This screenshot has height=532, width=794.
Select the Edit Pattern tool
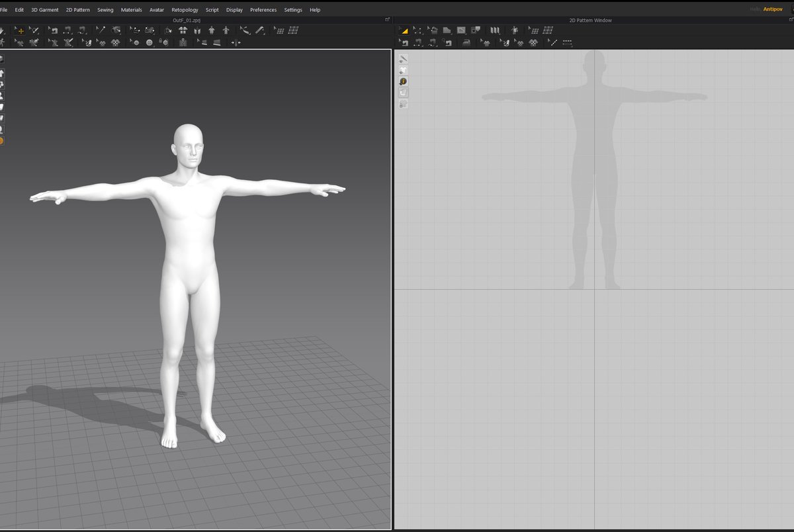tap(418, 30)
